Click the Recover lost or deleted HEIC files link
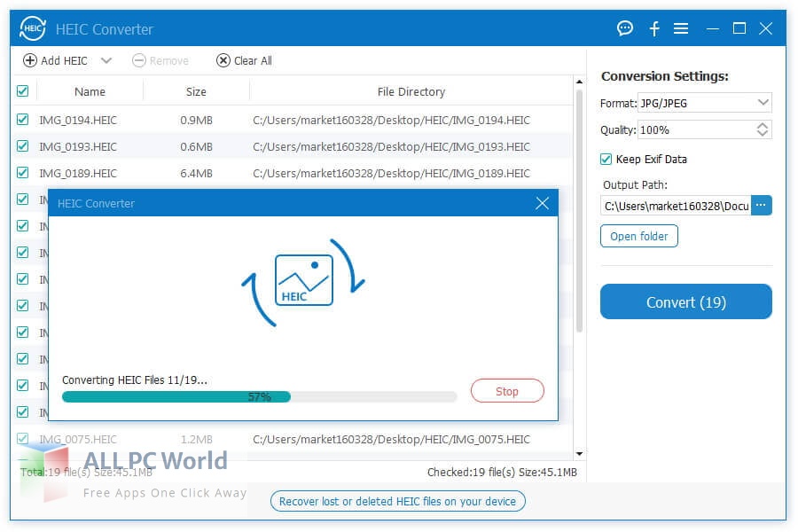This screenshot has height=532, width=798. coord(397,501)
